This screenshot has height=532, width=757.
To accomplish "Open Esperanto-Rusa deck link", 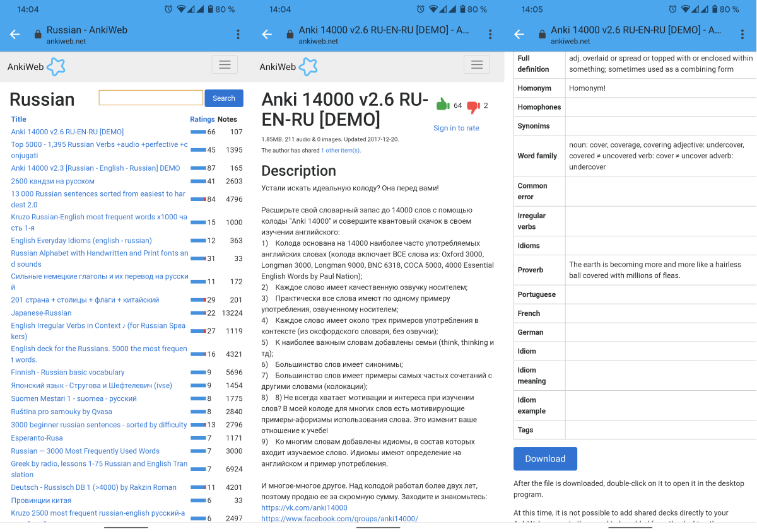I will click(37, 438).
